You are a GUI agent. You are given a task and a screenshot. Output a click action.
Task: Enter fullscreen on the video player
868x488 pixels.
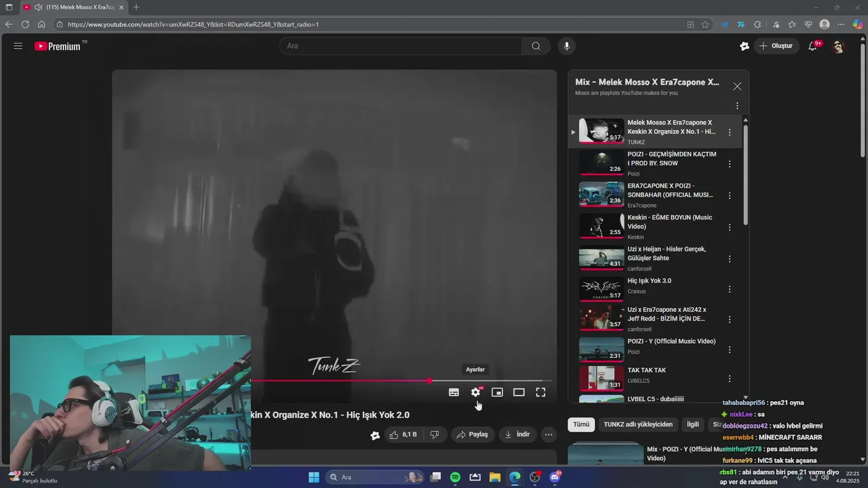[x=540, y=392]
